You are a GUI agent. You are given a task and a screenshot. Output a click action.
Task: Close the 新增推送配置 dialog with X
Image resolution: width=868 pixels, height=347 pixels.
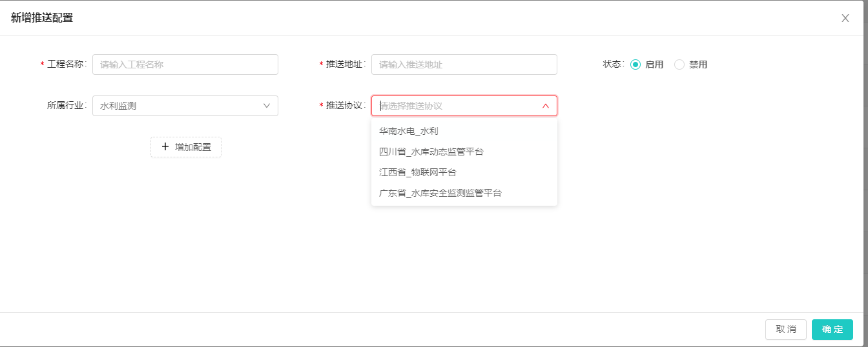tap(845, 18)
